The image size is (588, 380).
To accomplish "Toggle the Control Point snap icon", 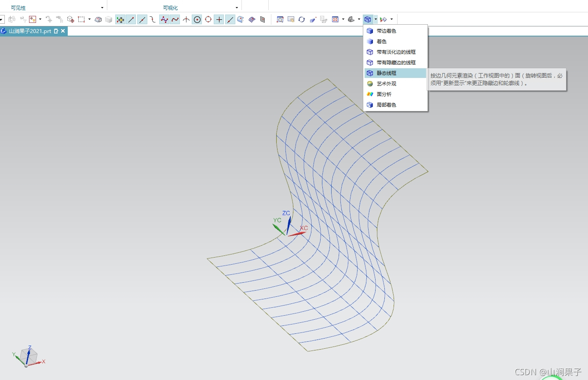I will [153, 19].
